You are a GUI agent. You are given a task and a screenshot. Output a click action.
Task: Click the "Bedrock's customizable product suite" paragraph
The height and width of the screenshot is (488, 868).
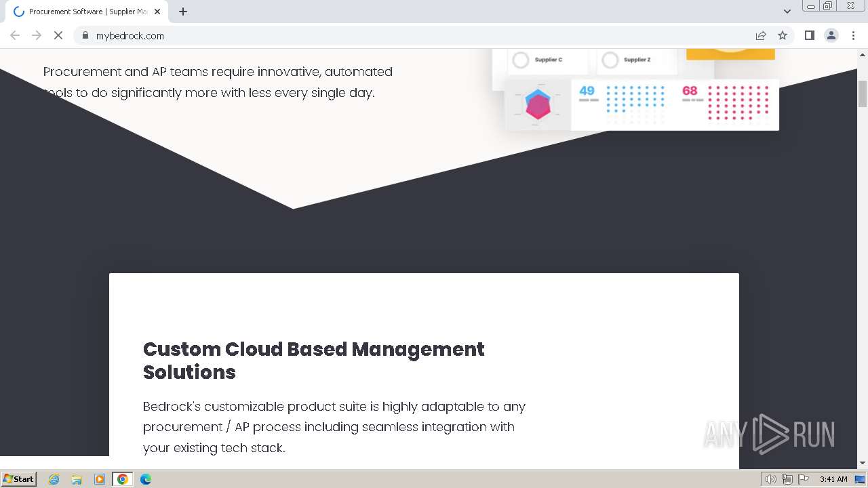(x=334, y=427)
